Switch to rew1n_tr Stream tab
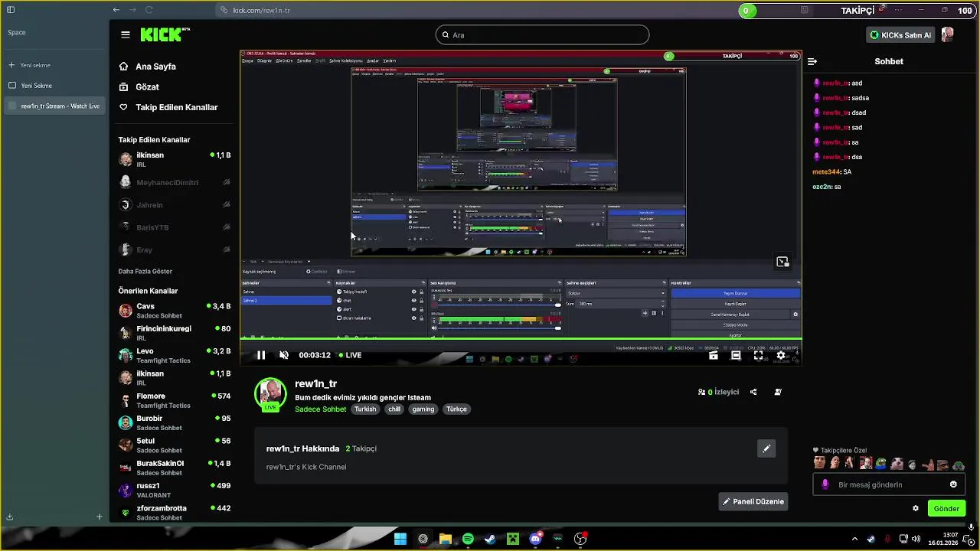 pyautogui.click(x=54, y=106)
